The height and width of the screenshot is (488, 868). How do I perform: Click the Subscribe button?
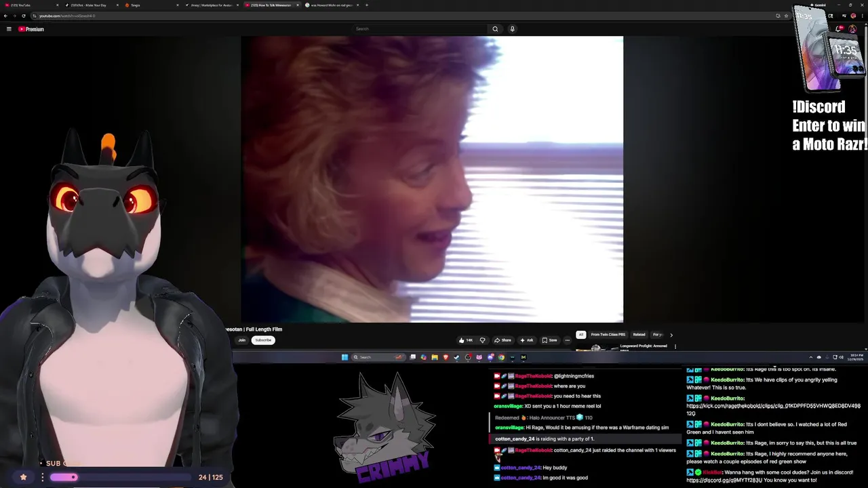coord(263,340)
